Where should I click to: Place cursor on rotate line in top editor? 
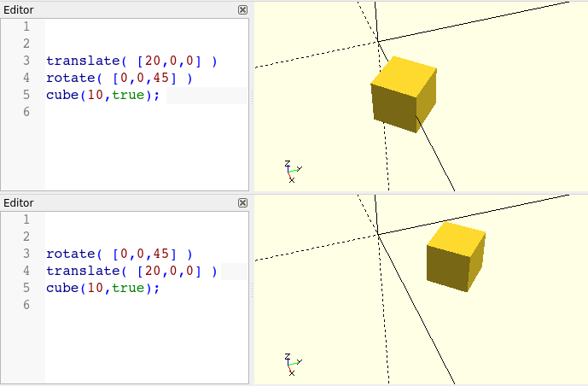click(119, 78)
